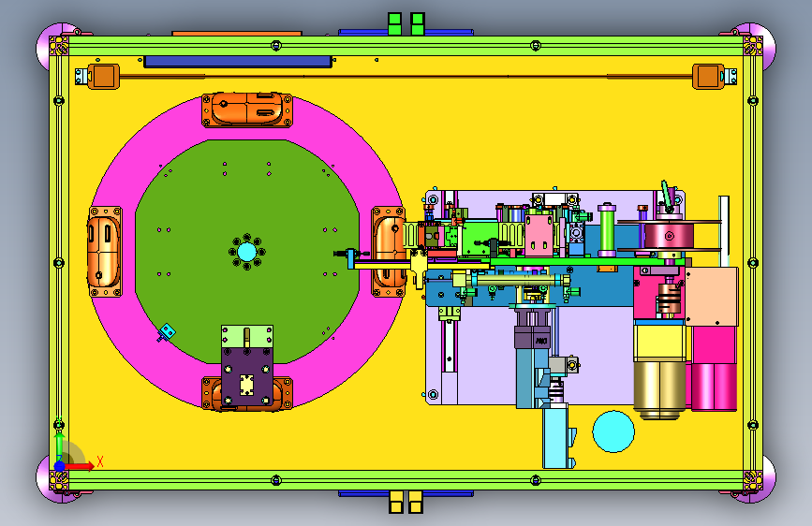Select the orange strip on the top outer edge

(x=237, y=33)
